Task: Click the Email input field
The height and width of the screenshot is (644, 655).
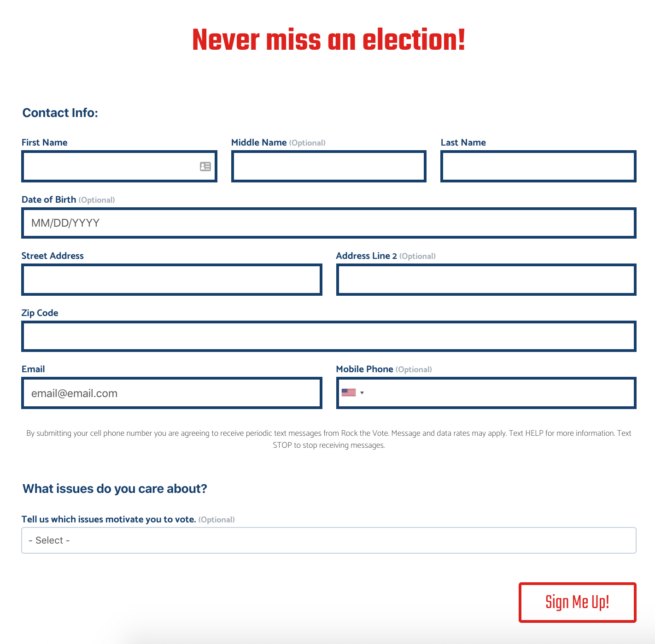Action: tap(172, 393)
